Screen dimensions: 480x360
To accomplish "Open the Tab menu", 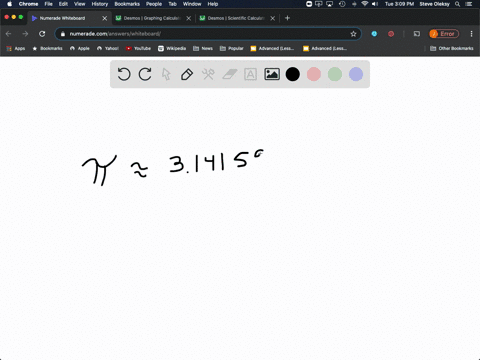I will tap(172, 4).
